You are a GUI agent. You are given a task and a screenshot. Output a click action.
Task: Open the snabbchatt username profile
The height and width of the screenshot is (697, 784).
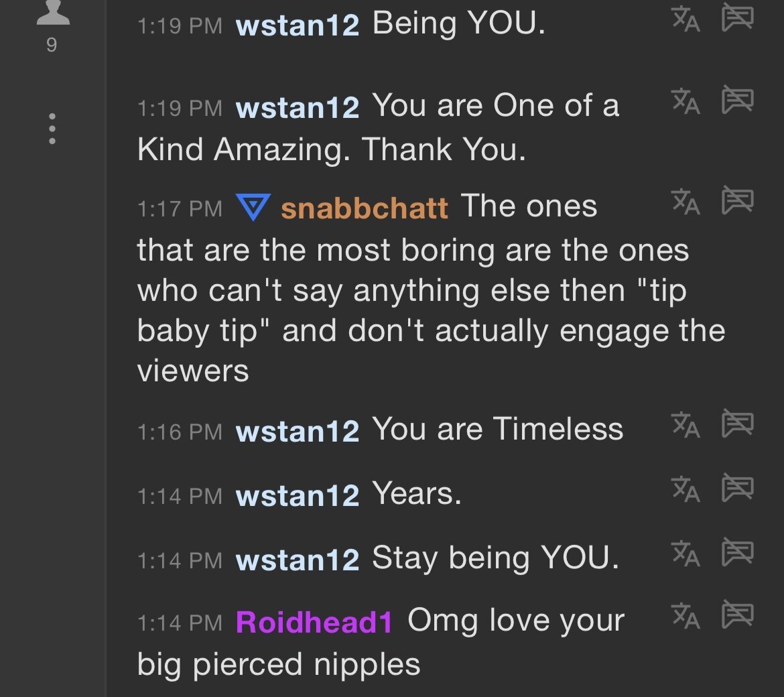click(x=364, y=208)
